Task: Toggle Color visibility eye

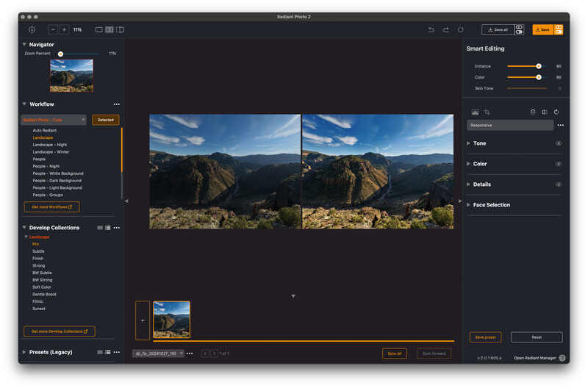Action: click(559, 164)
